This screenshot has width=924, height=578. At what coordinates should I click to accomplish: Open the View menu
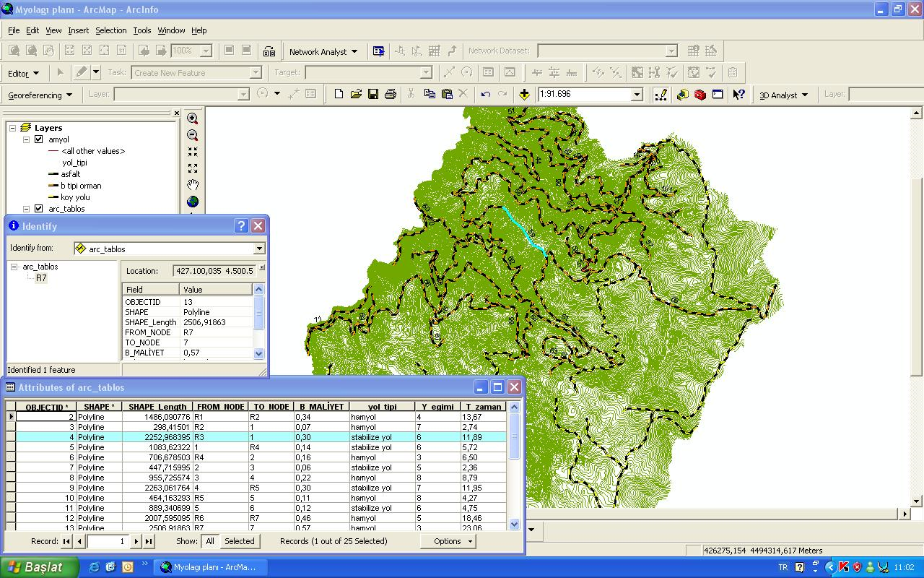(x=53, y=30)
